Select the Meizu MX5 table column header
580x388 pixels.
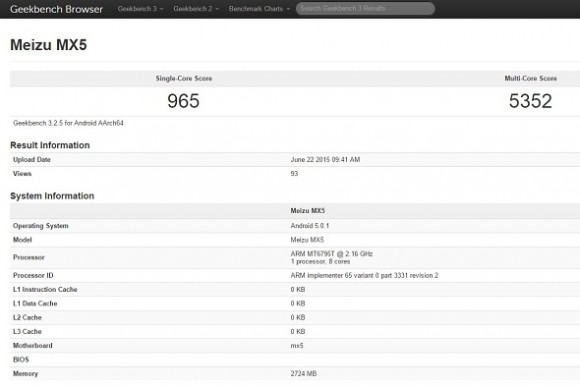point(307,211)
